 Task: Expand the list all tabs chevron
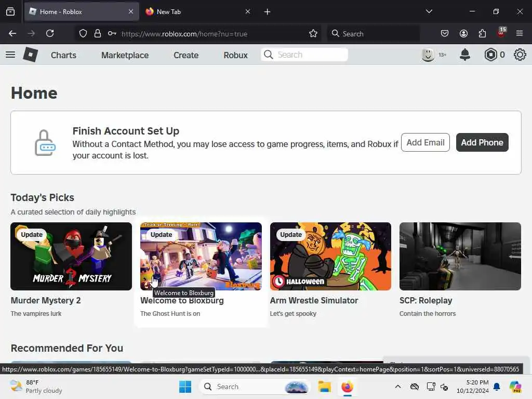[x=429, y=11]
